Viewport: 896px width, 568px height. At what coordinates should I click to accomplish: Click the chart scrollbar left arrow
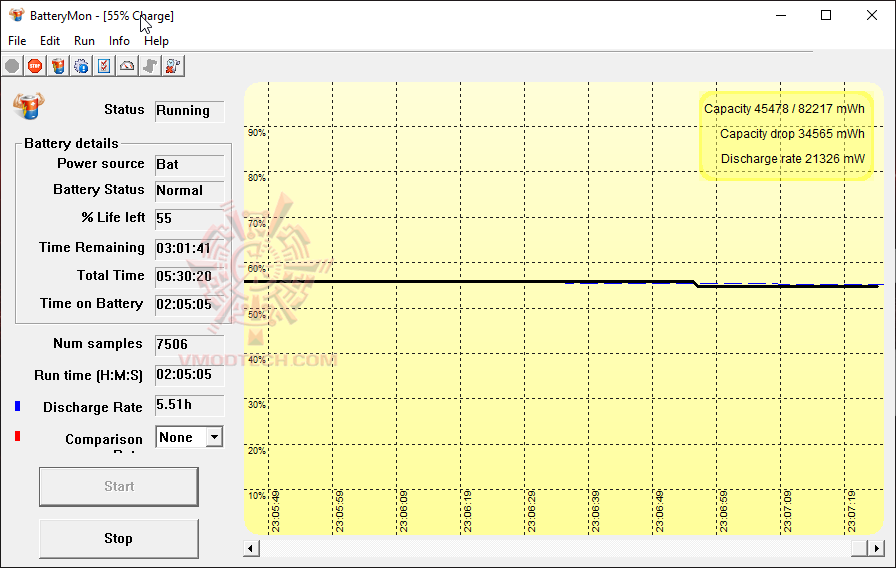pyautogui.click(x=251, y=549)
